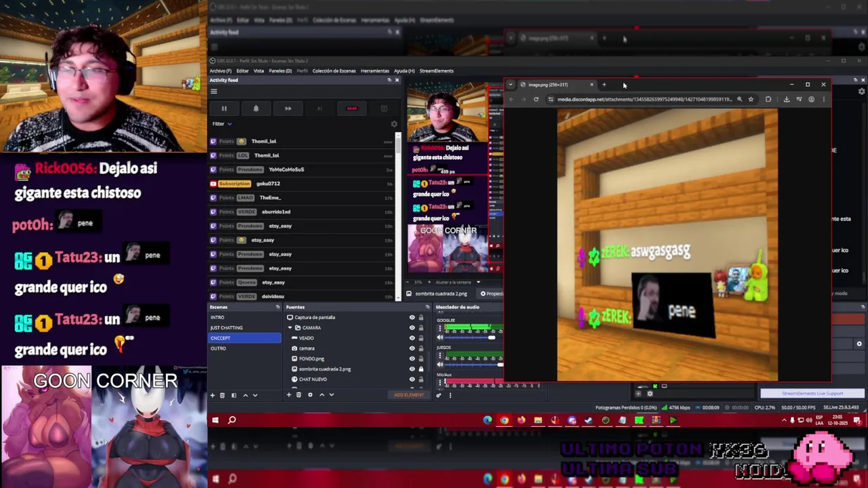
Task: Move the selected source up in Fuentes
Action: click(321, 394)
